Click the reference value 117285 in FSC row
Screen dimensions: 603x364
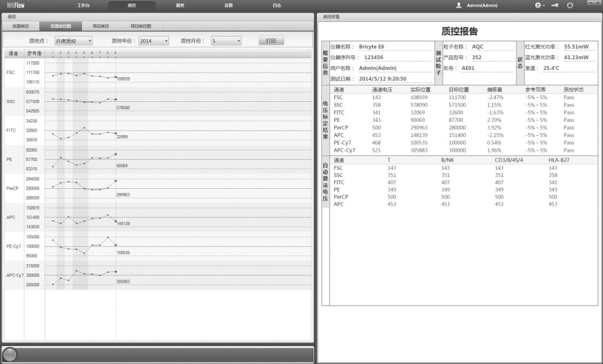tap(33, 63)
